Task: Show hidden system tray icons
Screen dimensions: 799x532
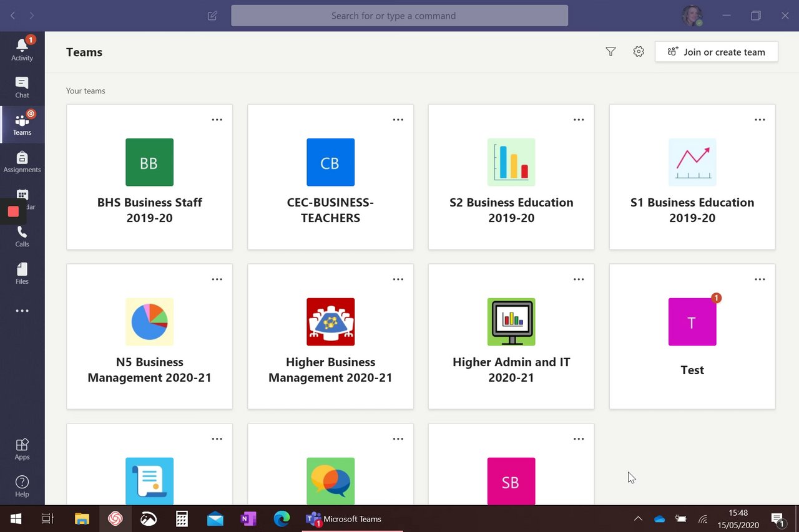Action: pyautogui.click(x=638, y=519)
